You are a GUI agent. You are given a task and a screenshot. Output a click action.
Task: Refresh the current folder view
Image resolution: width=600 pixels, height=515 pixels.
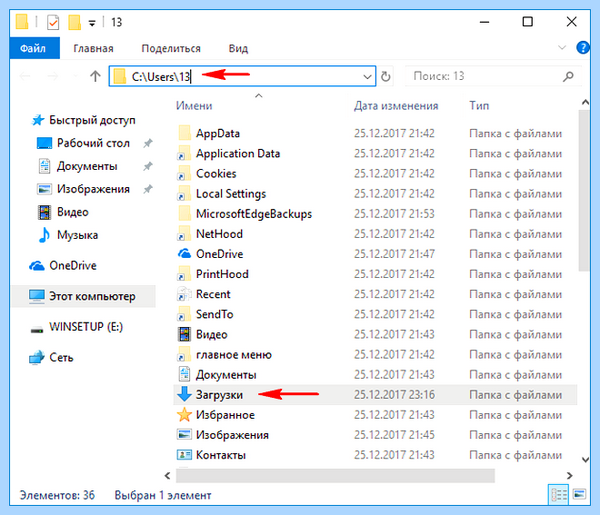pos(386,76)
